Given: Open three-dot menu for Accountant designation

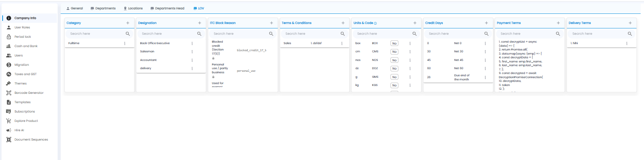Looking at the screenshot, I should 192,60.
